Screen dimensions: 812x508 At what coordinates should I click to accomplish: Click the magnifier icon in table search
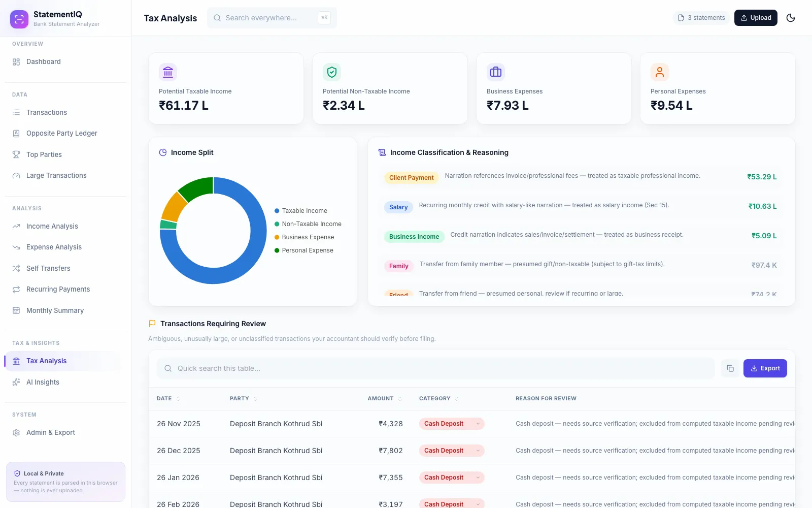[168, 368]
